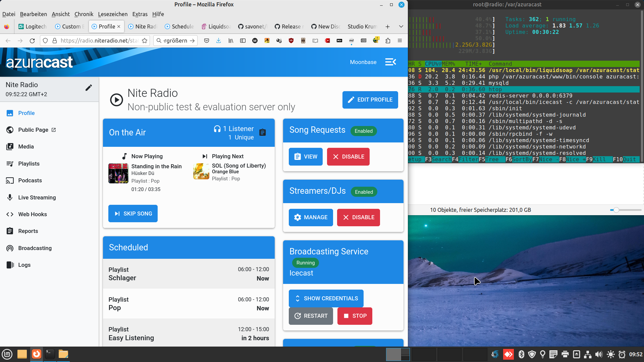Viewport: 644px width, 362px height.
Task: Click the EDIT PROFILE button
Action: pos(370,100)
